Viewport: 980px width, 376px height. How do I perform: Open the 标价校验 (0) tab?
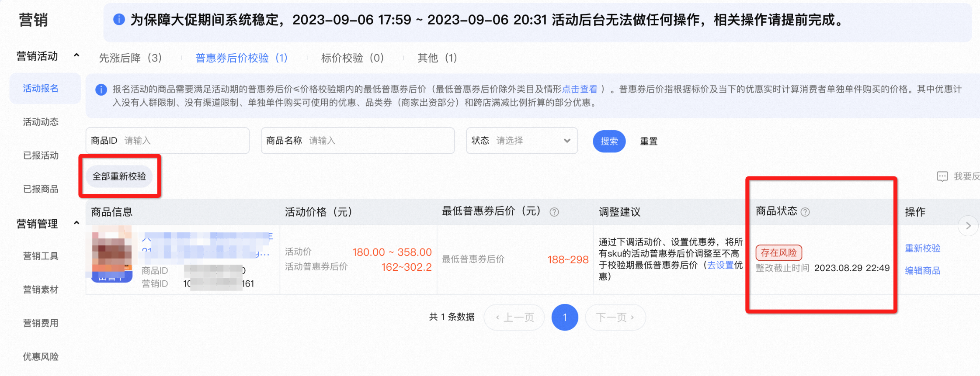[x=352, y=58]
